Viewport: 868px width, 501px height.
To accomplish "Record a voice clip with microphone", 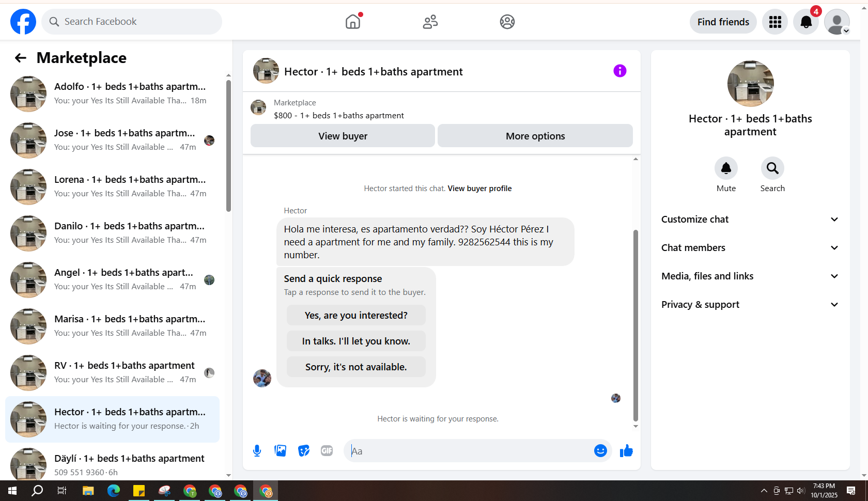I will [x=257, y=451].
